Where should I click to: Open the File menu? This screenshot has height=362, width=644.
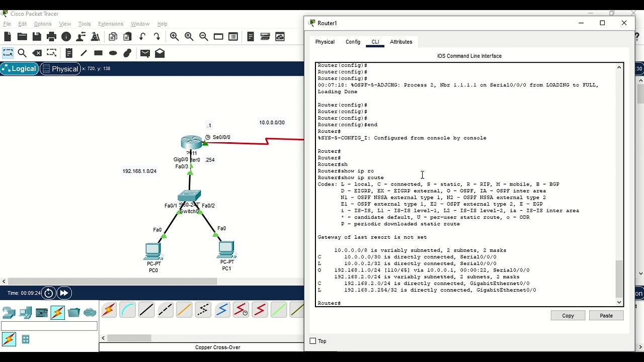(x=7, y=24)
